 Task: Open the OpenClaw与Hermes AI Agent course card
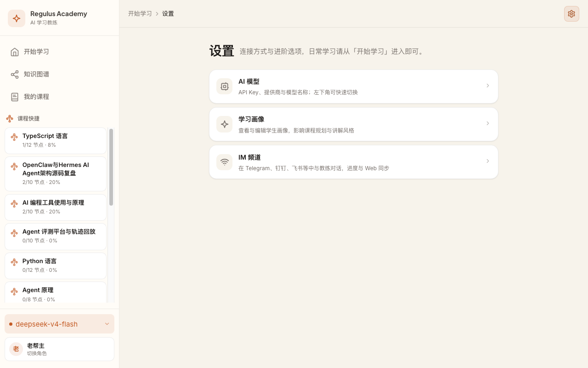(56, 174)
